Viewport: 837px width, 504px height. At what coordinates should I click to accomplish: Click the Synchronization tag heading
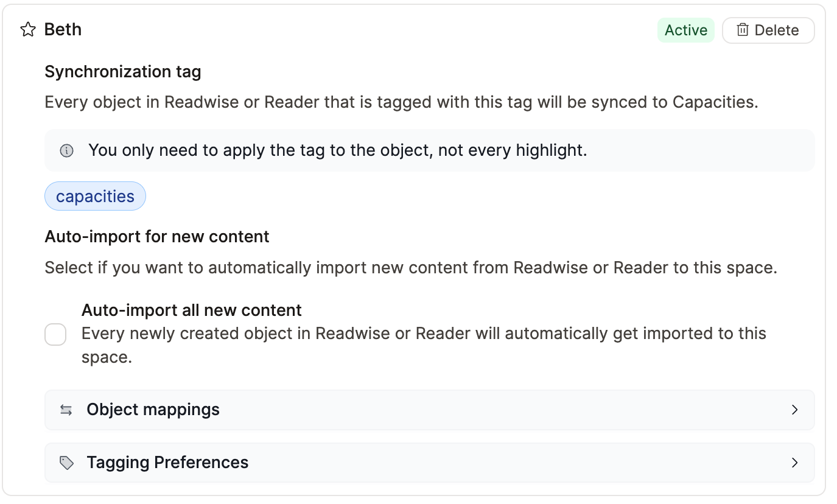(123, 72)
